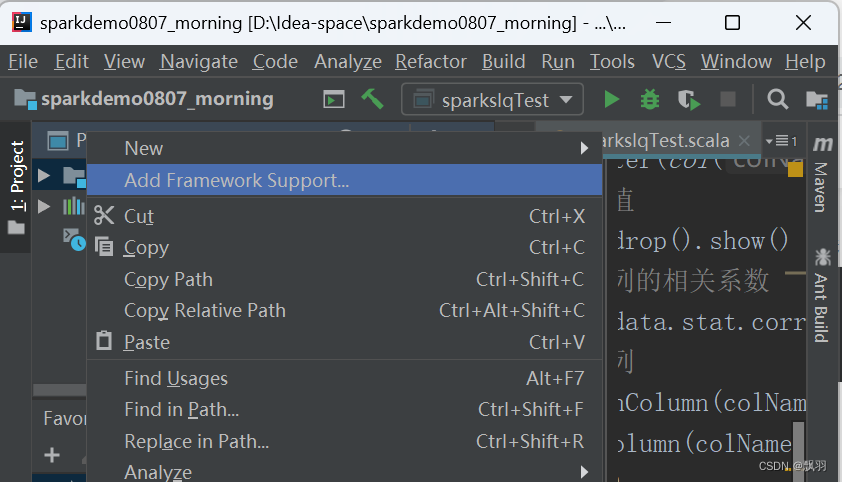Run with coverage via shield icon

(x=689, y=100)
